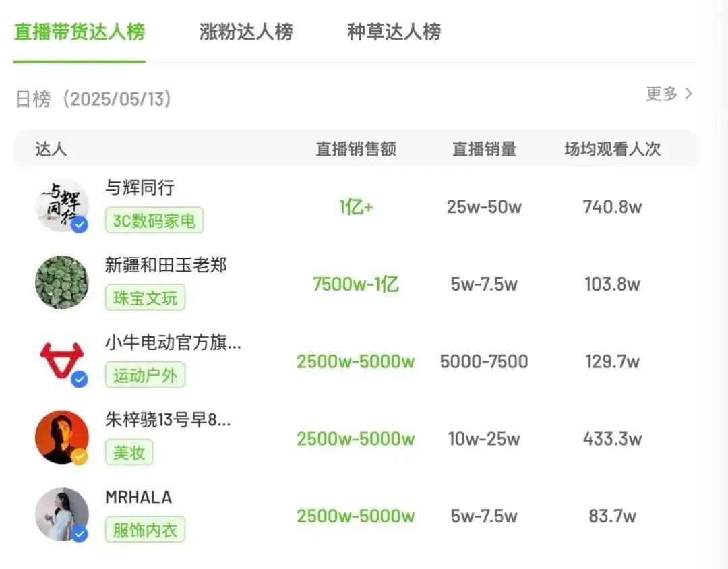Select the 珠宝文玩 category tag
Screen dimensions: 728x569
point(145,297)
